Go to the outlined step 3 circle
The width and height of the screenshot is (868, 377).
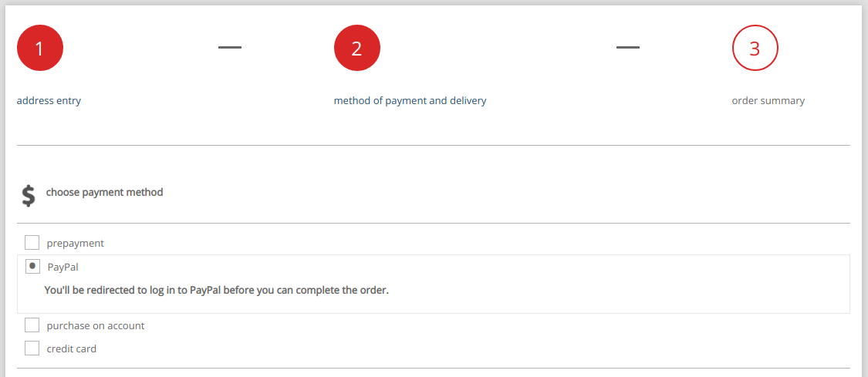(755, 48)
